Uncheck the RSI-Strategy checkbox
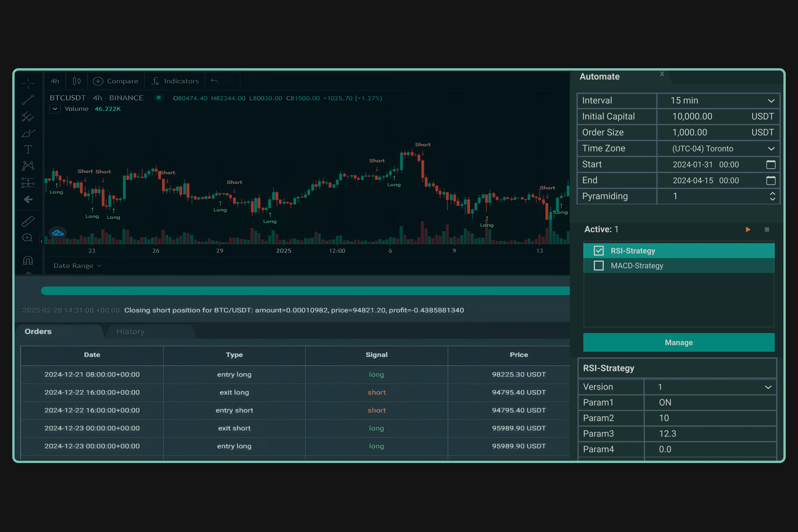798x532 pixels. [598, 251]
